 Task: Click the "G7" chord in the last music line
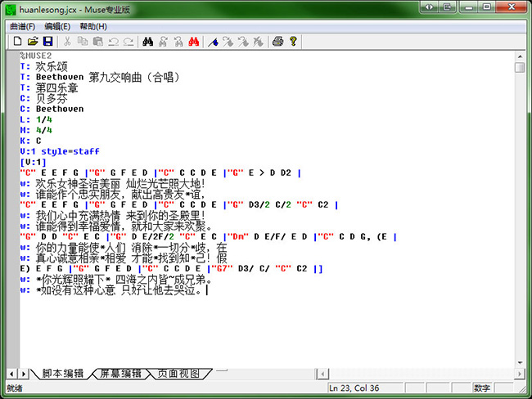[x=223, y=268]
